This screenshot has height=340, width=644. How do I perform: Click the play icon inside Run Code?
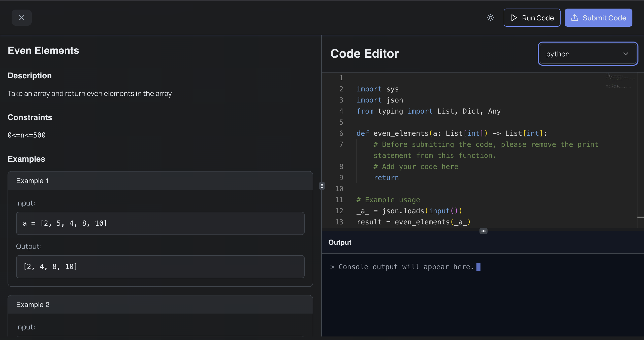[x=514, y=18]
